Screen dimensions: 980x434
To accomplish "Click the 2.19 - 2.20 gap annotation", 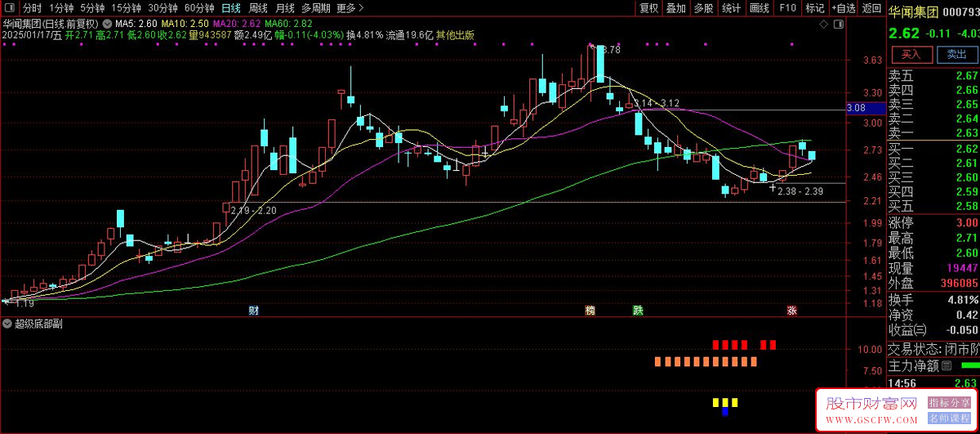I will coord(254,210).
